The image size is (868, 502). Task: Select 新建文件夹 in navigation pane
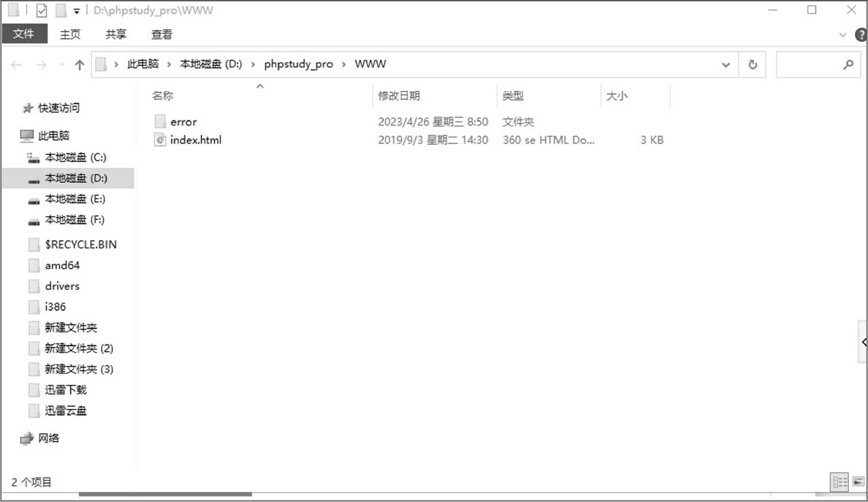tap(71, 327)
